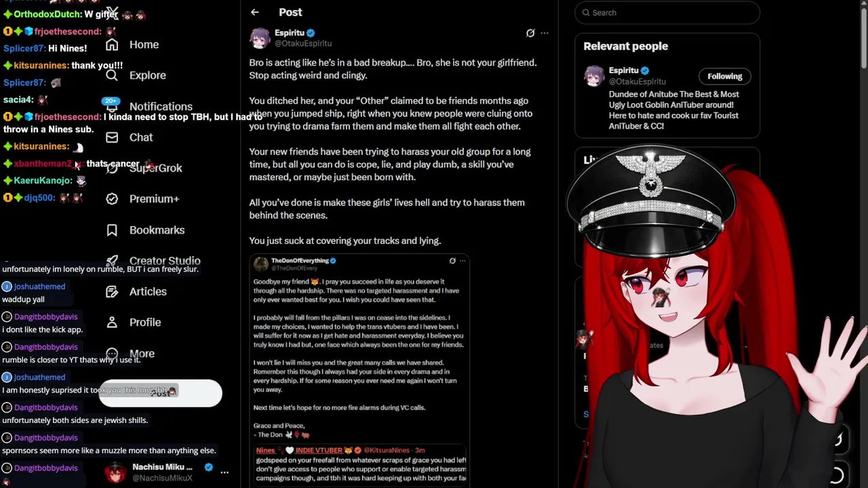Image resolution: width=868 pixels, height=488 pixels.
Task: Open the Bookmarks navigation item
Action: tap(157, 230)
